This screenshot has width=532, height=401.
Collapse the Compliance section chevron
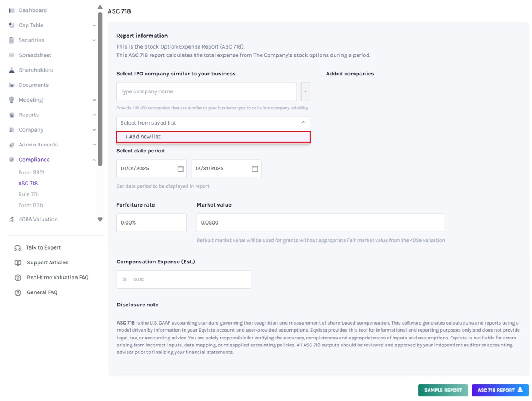[94, 160]
